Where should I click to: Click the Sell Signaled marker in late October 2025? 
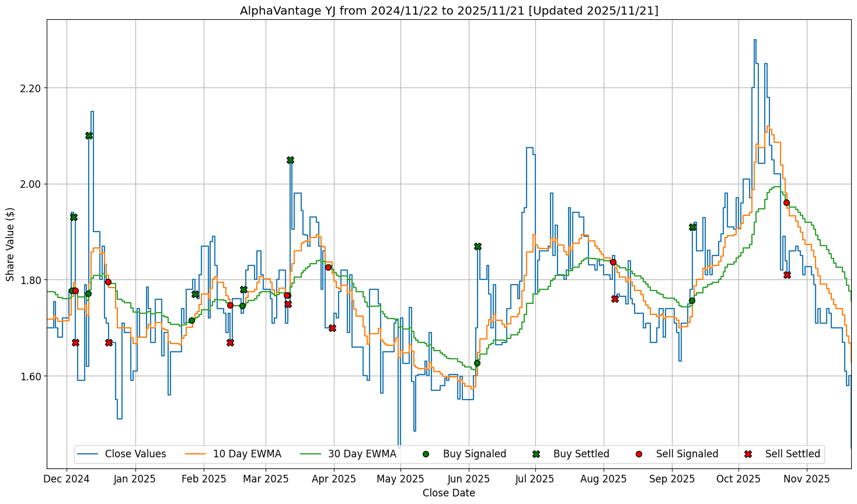pos(786,202)
